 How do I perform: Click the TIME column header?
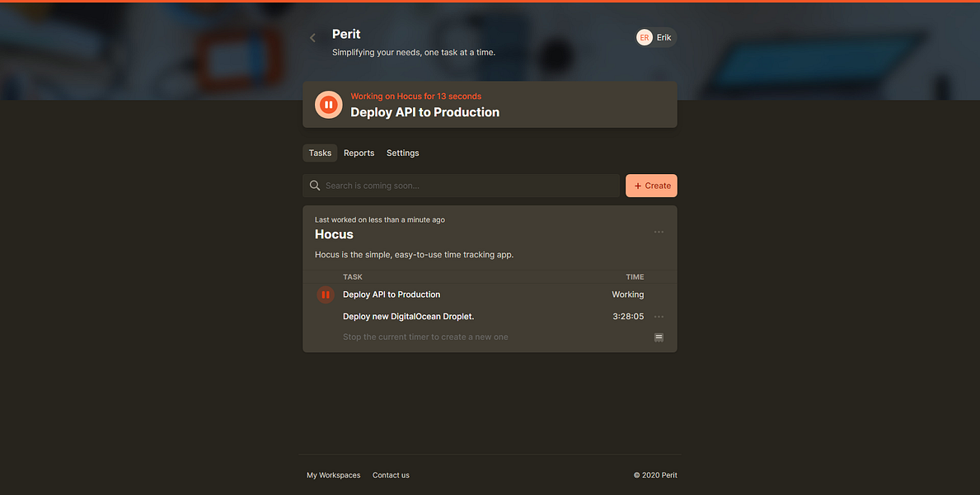click(x=635, y=276)
